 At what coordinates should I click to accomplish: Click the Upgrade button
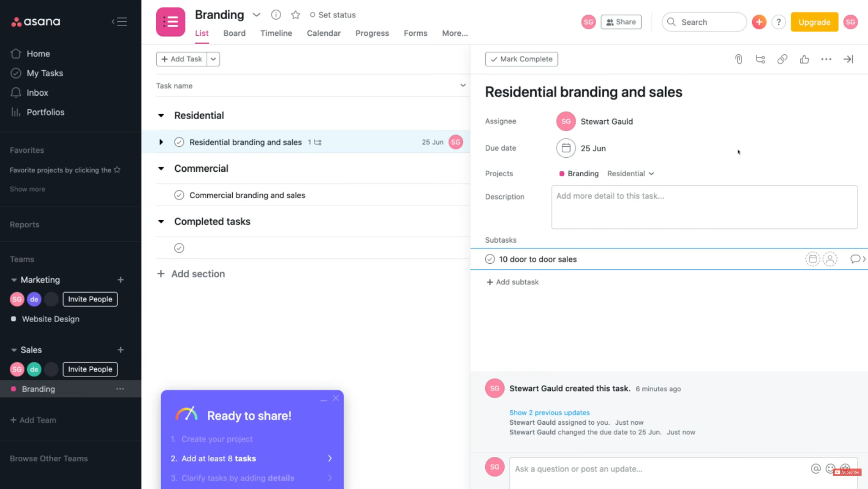pos(814,22)
